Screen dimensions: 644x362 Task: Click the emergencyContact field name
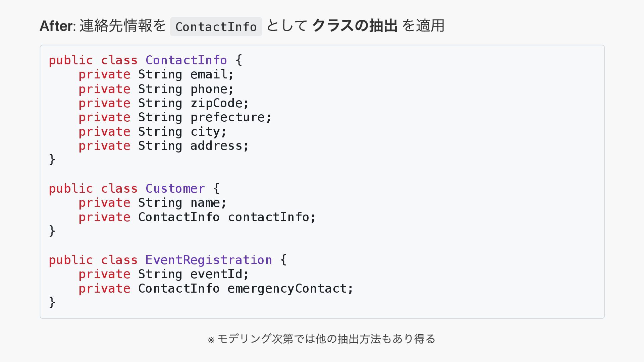(x=287, y=289)
